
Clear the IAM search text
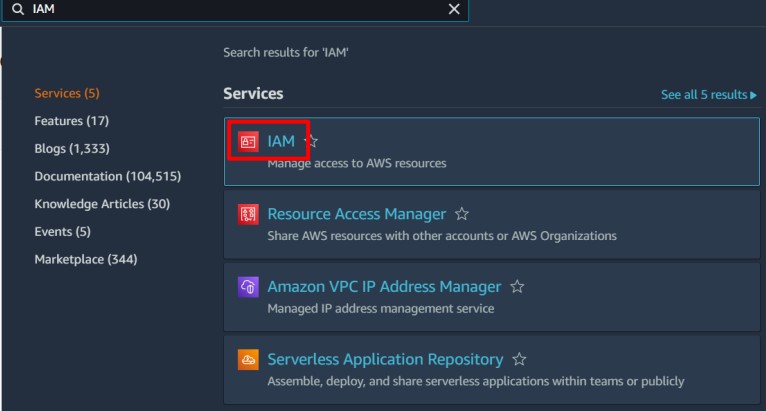tap(454, 9)
